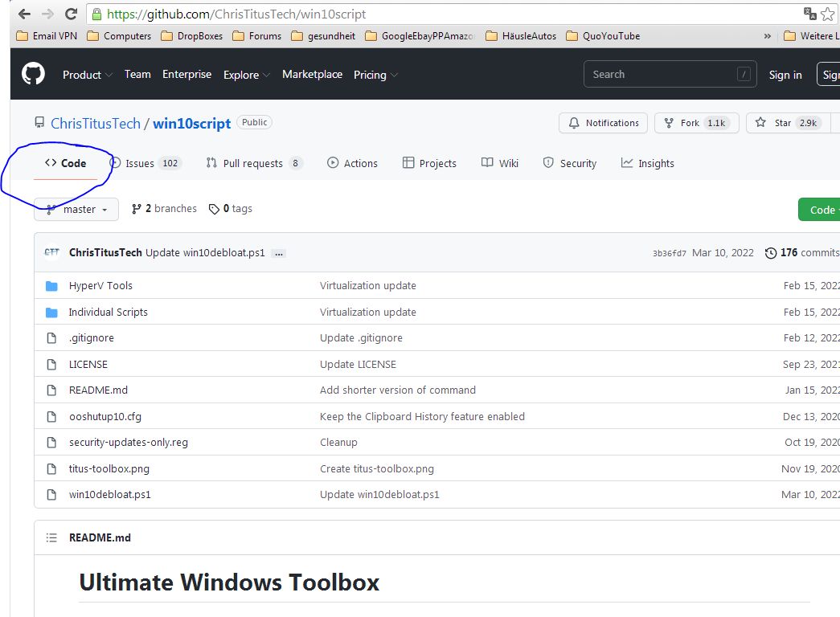
Task: Open the Computers bookmark folder
Action: [119, 36]
